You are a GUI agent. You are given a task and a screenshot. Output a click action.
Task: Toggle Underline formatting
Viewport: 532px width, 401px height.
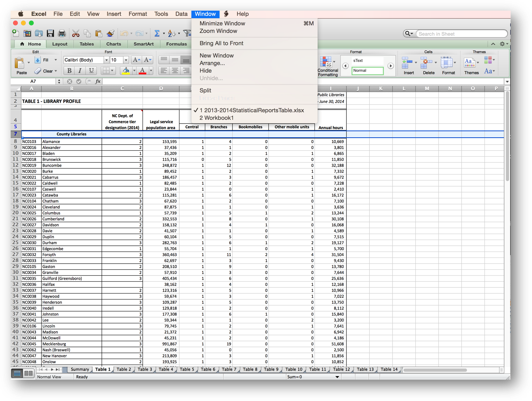pyautogui.click(x=91, y=71)
